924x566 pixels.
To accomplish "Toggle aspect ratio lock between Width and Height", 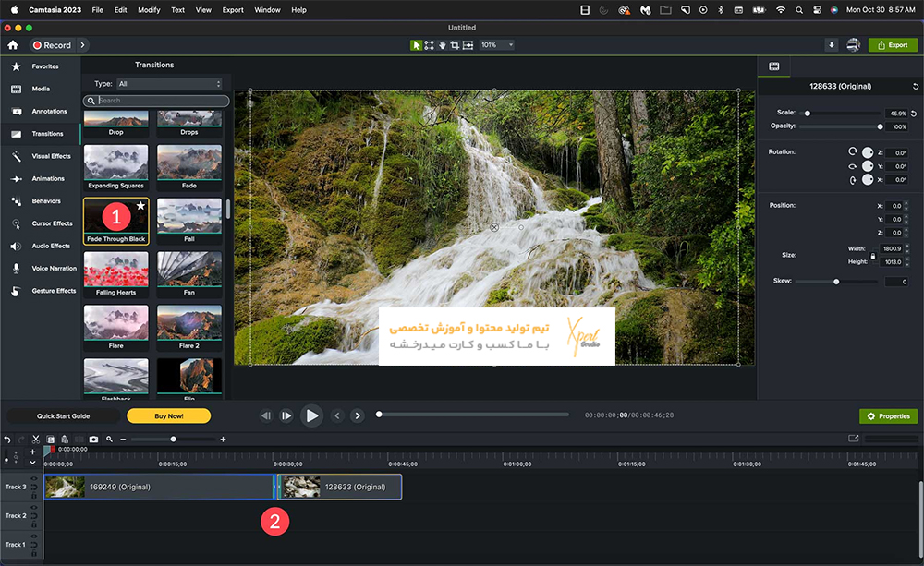I will coord(873,256).
